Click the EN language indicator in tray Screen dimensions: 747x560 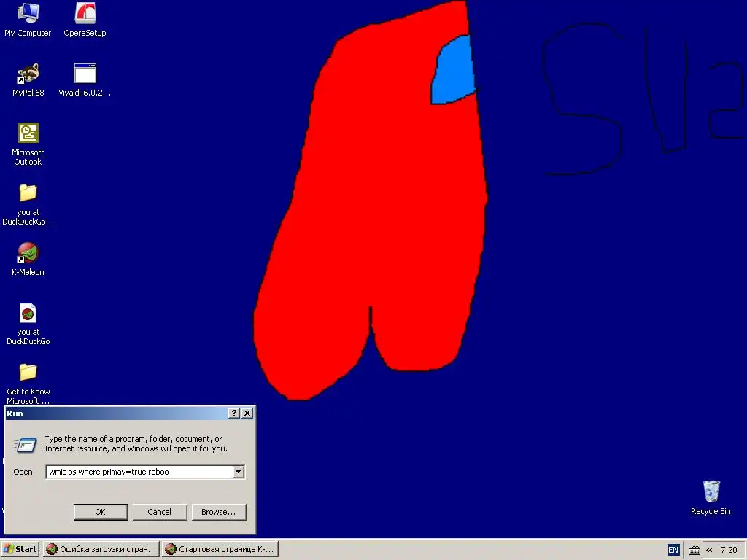(673, 550)
